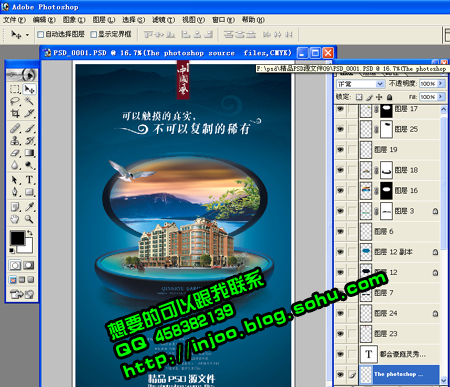
Task: Open the 图层 menu
Action: click(x=103, y=20)
